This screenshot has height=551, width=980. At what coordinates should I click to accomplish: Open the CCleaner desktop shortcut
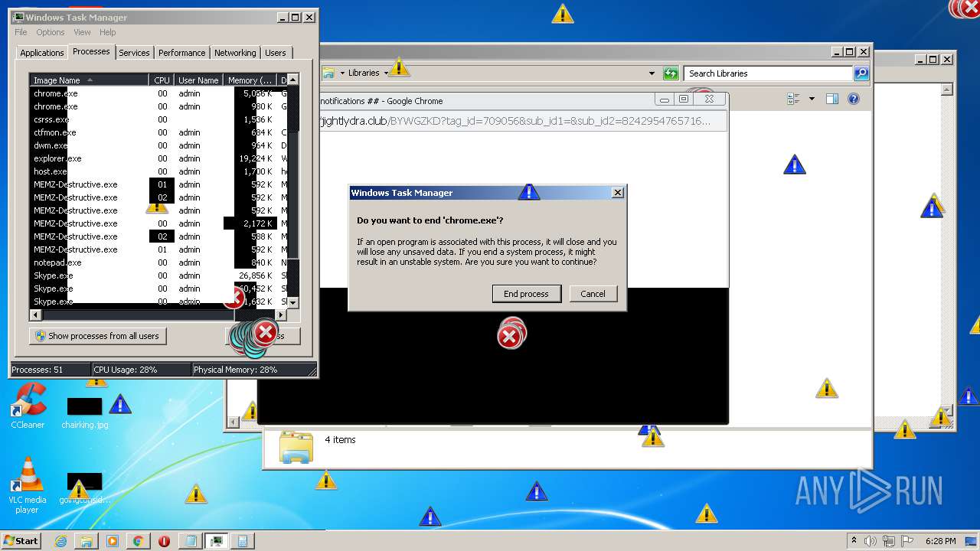pyautogui.click(x=28, y=406)
